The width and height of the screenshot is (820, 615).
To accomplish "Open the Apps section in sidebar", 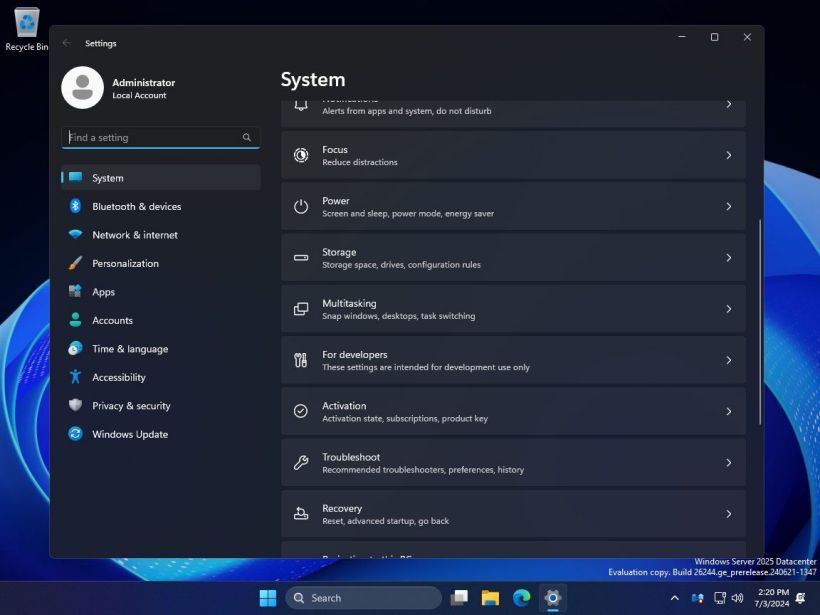I will pos(104,292).
